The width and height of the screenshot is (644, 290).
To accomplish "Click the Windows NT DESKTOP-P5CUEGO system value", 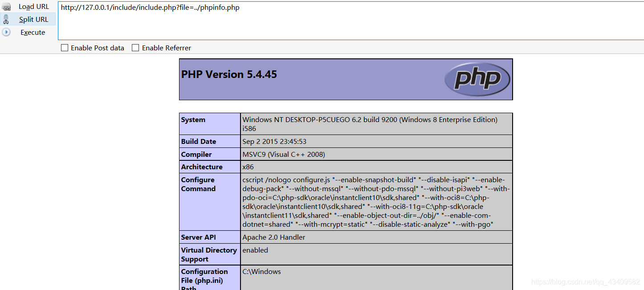I will (370, 124).
